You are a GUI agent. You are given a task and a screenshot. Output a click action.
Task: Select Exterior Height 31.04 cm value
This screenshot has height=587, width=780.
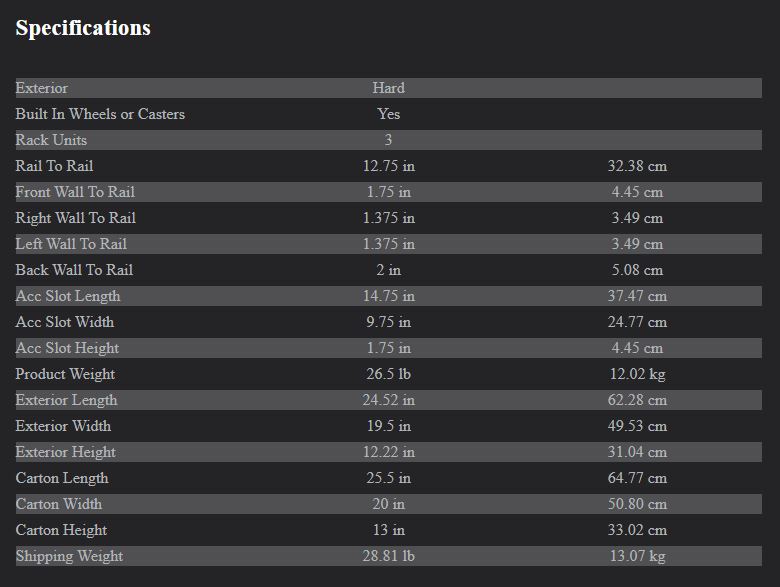[637, 452]
